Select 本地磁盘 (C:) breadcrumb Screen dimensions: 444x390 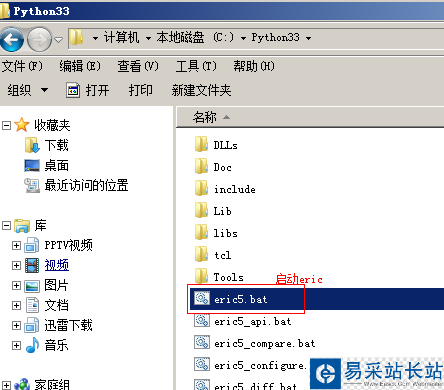point(195,37)
